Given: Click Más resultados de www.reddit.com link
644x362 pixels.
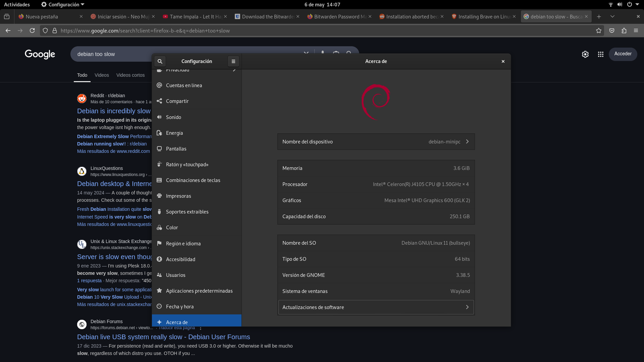Looking at the screenshot, I should pyautogui.click(x=113, y=151).
